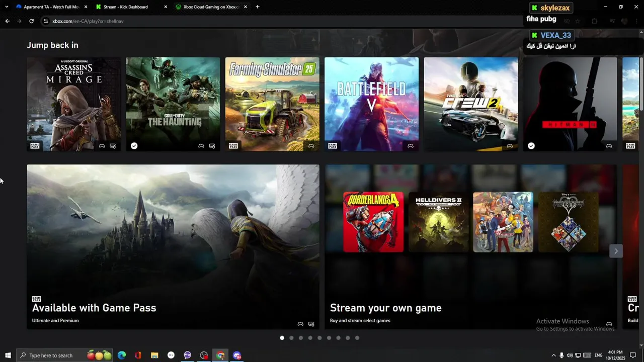Open the volume control in the system tray
The width and height of the screenshot is (644, 362).
coord(570,355)
